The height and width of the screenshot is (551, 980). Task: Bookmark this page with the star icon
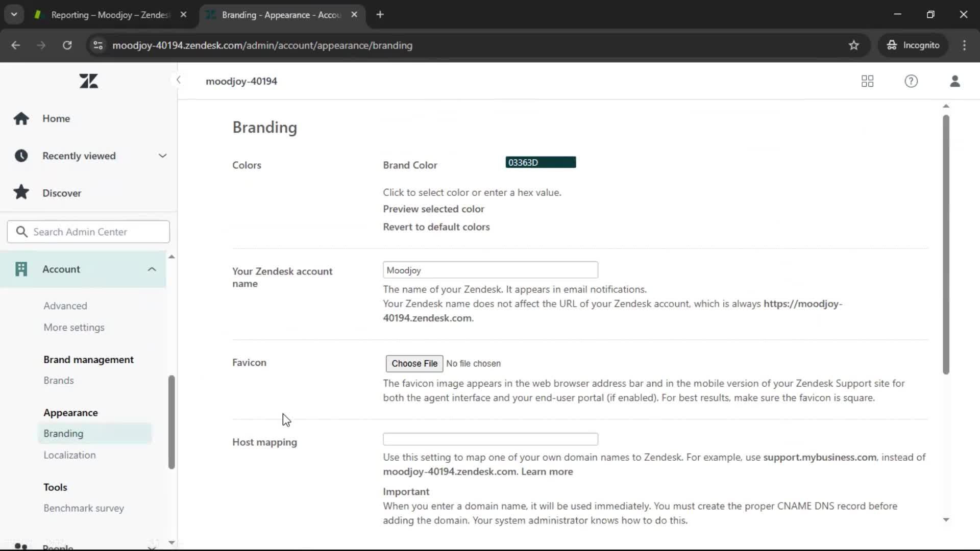coord(854,45)
